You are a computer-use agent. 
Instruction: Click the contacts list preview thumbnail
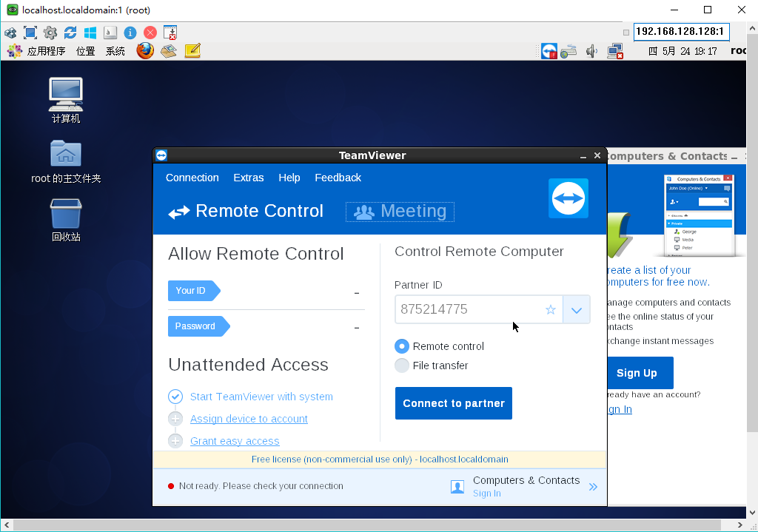[699, 215]
